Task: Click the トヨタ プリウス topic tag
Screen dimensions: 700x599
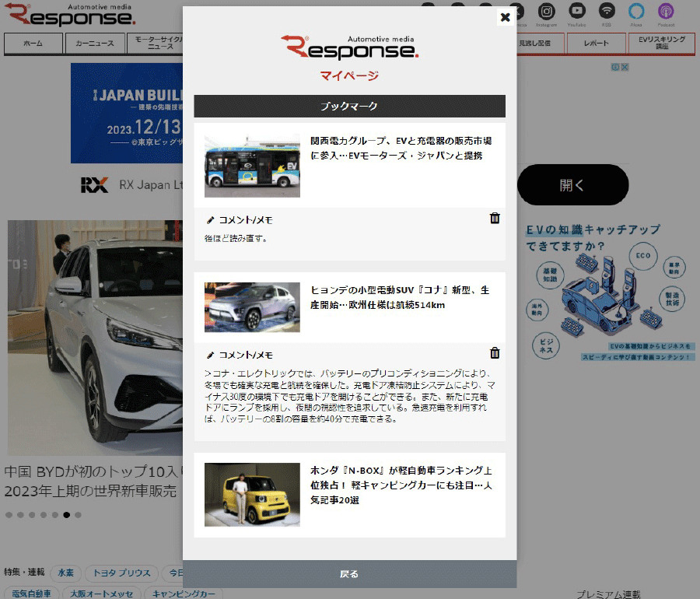Action: click(121, 573)
